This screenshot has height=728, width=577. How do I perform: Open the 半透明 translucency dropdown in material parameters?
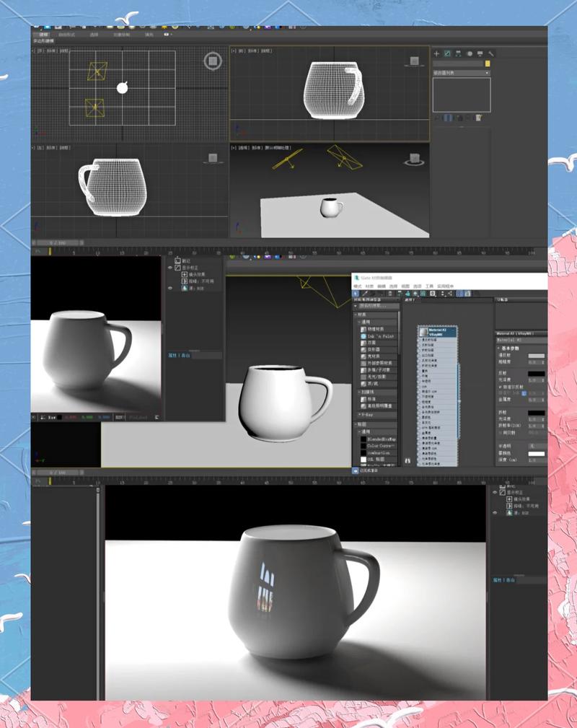[537, 446]
